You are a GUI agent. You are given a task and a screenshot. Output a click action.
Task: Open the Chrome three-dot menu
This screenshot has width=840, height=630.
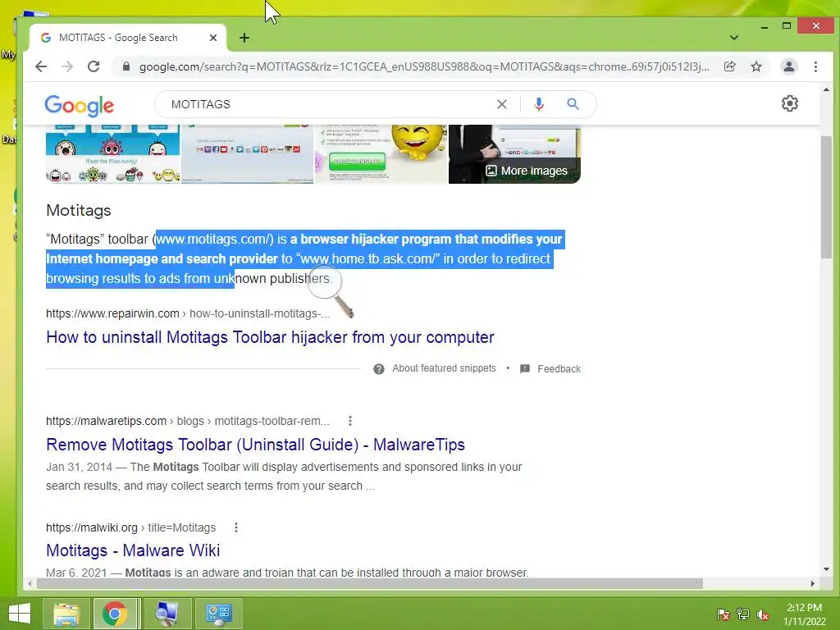pos(815,66)
